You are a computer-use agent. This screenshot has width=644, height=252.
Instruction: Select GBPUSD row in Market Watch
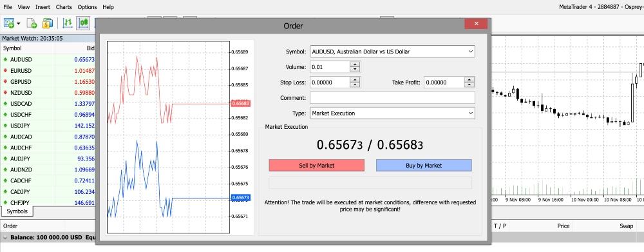tap(48, 82)
